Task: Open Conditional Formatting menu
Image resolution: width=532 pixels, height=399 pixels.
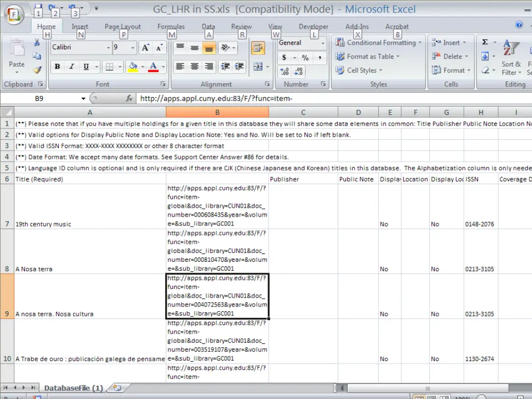Action: [x=378, y=43]
